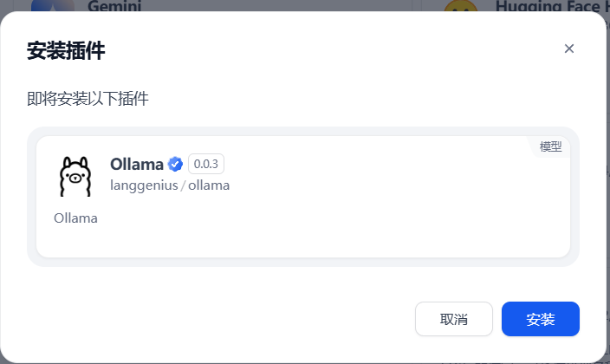Click the blue verified badge icon
Image resolution: width=610 pixels, height=364 pixels.
[175, 165]
